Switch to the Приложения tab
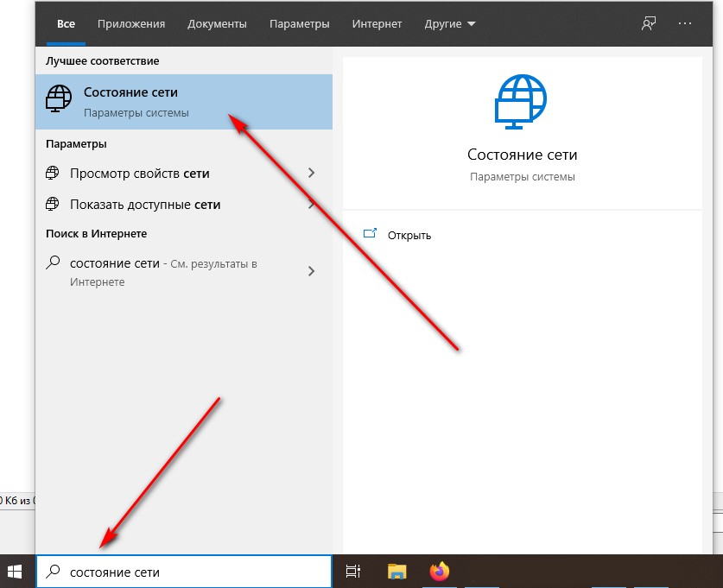The width and height of the screenshot is (723, 588). point(130,24)
